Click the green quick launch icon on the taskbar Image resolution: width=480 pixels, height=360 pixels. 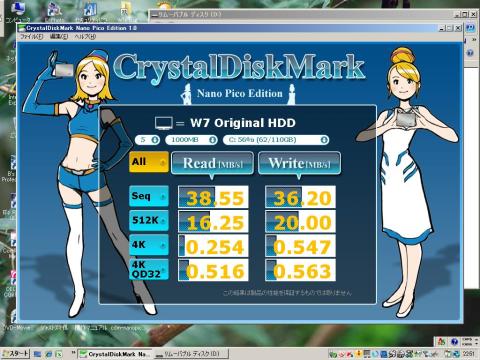point(59,354)
